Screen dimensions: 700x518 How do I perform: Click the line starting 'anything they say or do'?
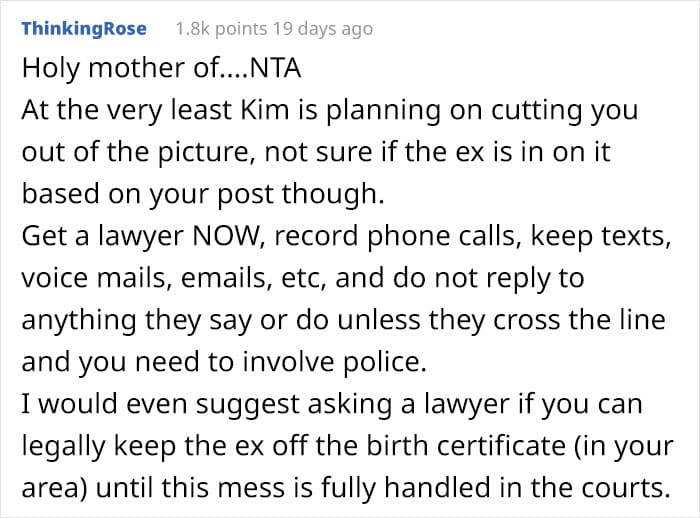click(344, 321)
